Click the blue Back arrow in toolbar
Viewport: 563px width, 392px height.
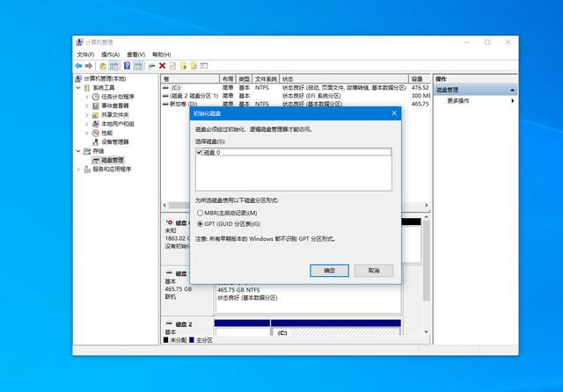pyautogui.click(x=78, y=66)
